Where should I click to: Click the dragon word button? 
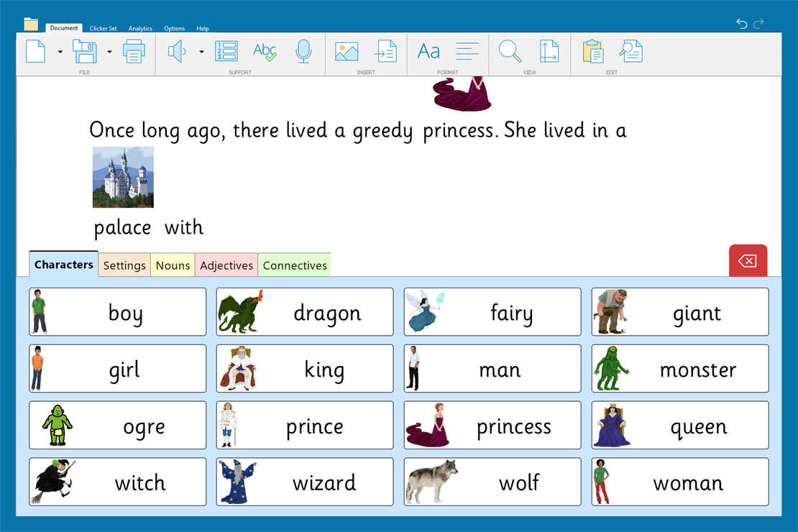(305, 312)
